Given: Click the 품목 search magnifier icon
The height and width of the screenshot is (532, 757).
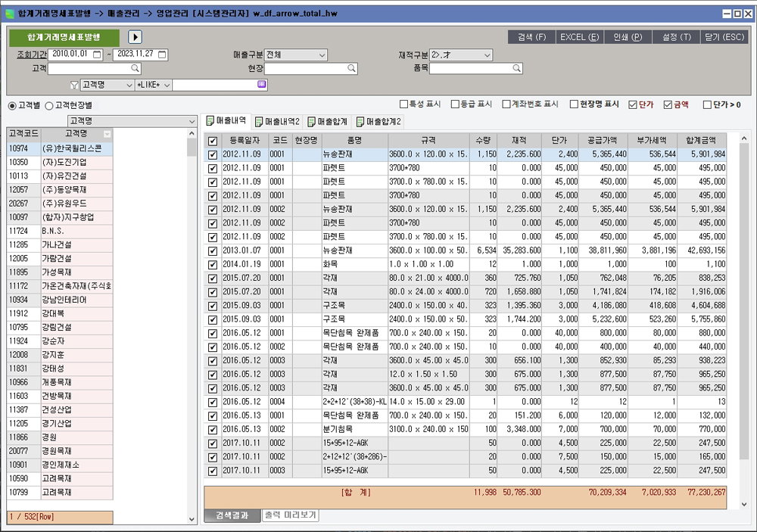Looking at the screenshot, I should pyautogui.click(x=517, y=68).
